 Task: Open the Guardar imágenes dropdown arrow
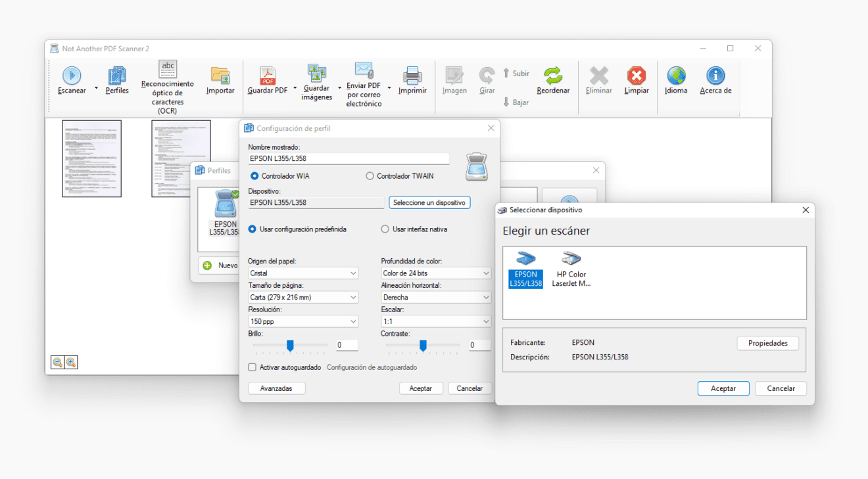click(340, 87)
